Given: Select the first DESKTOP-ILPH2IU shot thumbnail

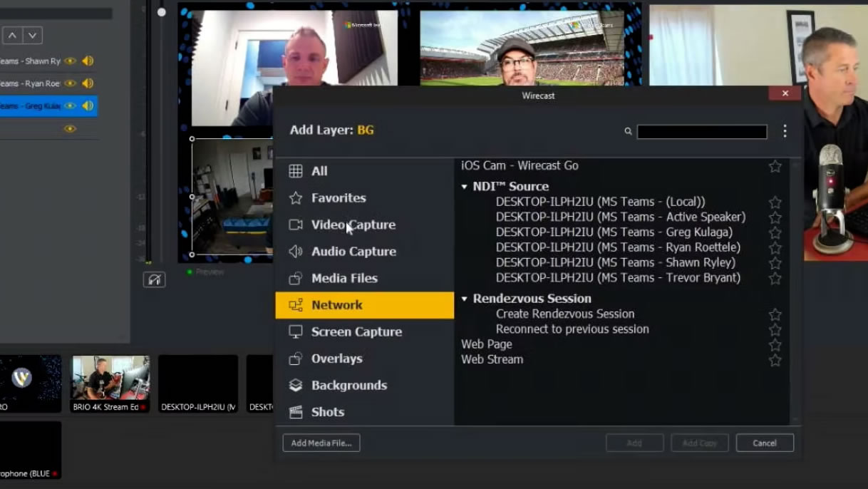Looking at the screenshot, I should [x=198, y=384].
